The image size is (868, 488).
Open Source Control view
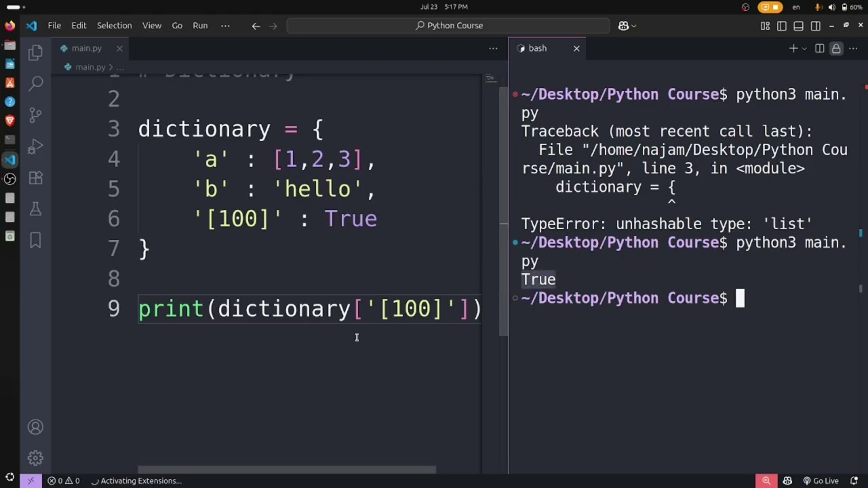pos(36,115)
